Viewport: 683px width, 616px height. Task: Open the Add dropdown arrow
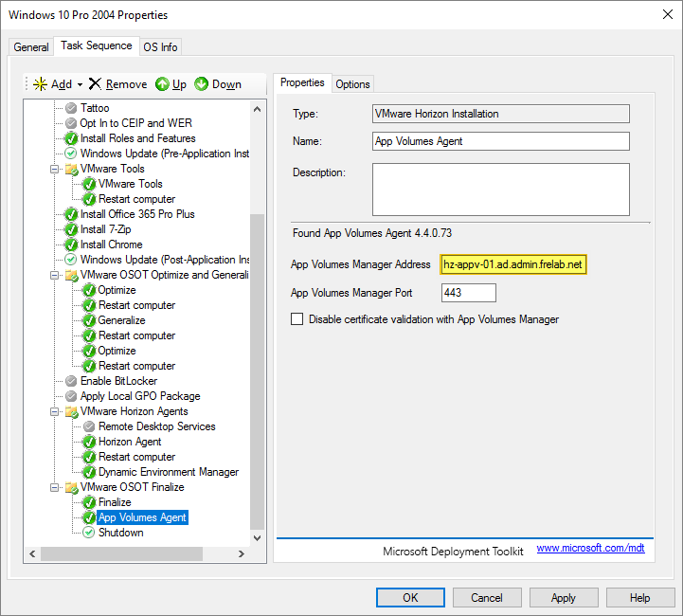click(81, 84)
